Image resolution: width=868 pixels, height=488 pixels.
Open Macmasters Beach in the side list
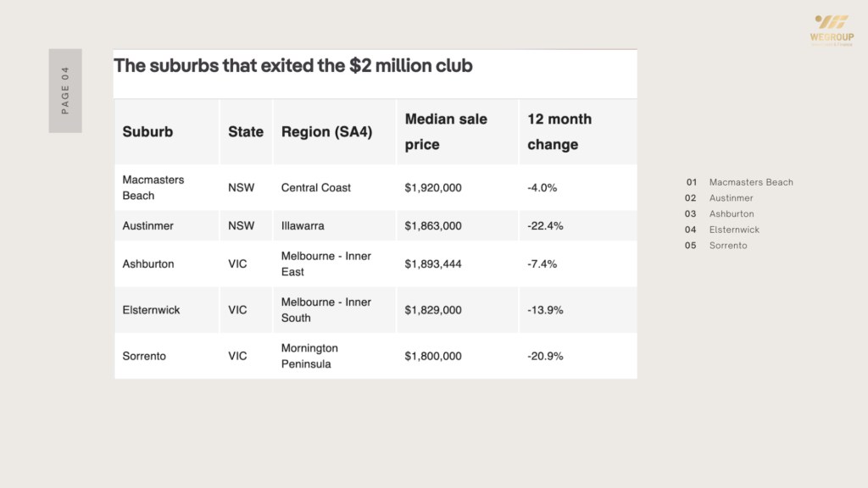tap(751, 182)
